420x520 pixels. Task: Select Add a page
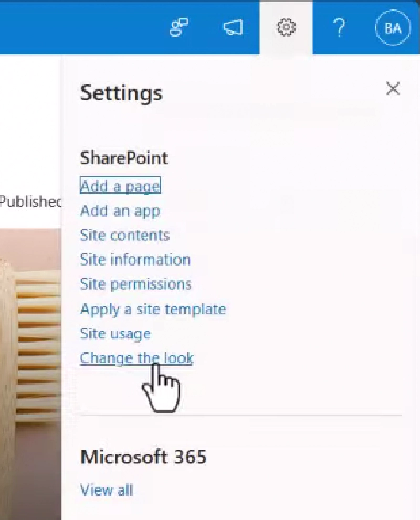(120, 186)
